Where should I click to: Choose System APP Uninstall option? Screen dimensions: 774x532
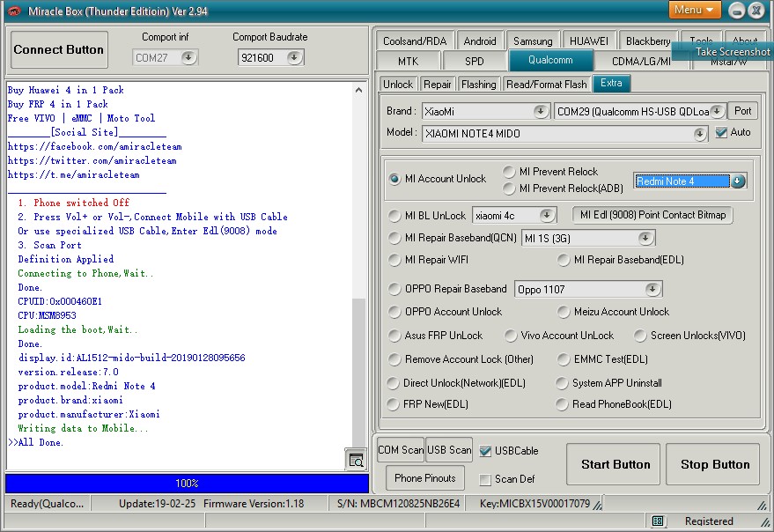click(562, 383)
